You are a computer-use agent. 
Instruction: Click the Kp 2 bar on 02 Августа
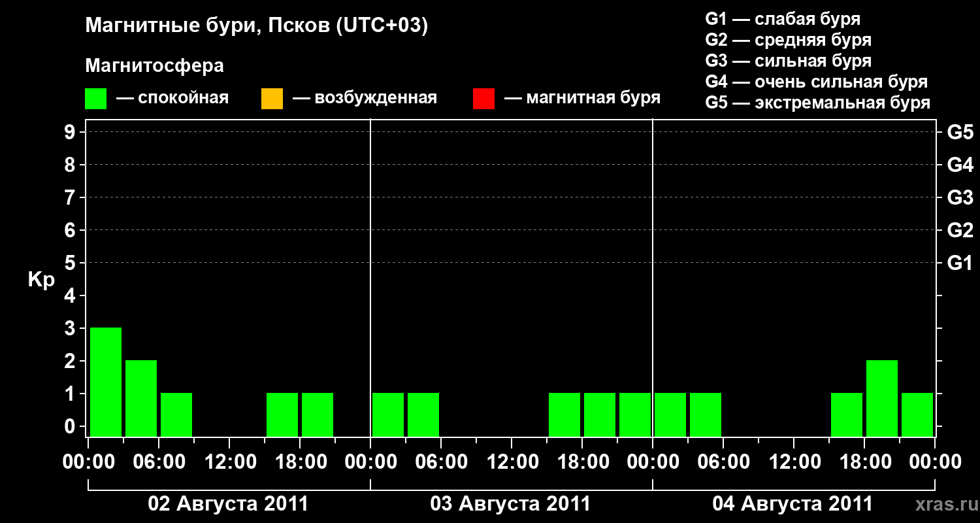[x=141, y=398]
